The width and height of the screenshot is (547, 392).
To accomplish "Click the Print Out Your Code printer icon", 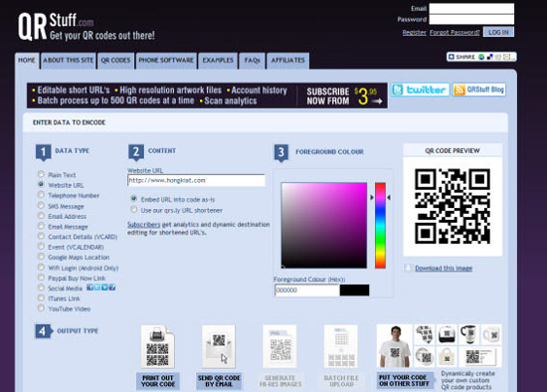I will 158,347.
